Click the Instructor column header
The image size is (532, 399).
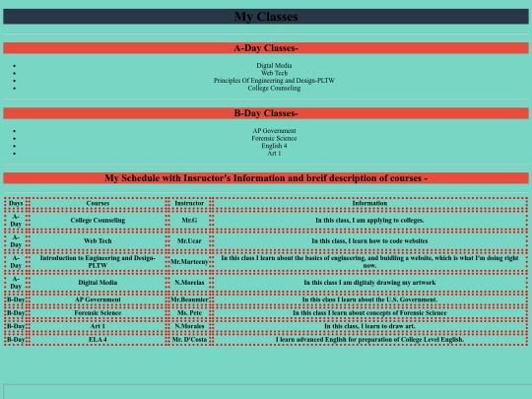tap(189, 203)
